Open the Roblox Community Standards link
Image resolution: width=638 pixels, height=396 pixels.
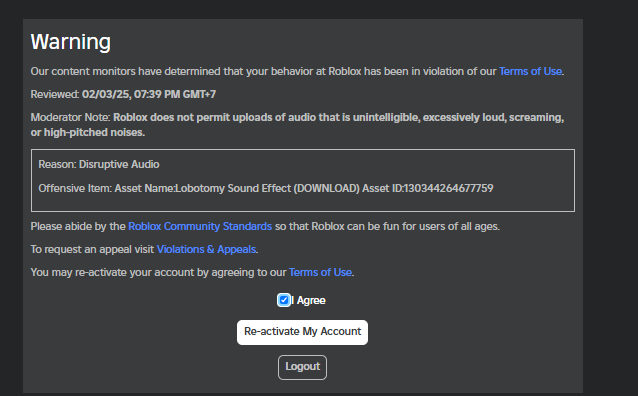(200, 226)
